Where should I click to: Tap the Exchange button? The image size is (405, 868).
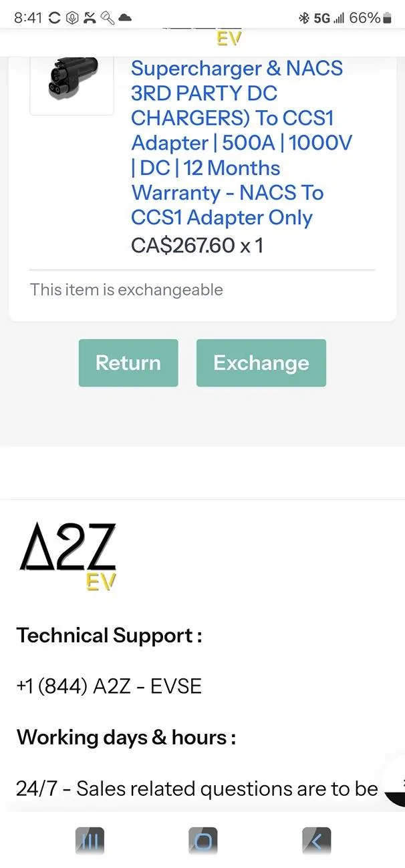tap(261, 363)
